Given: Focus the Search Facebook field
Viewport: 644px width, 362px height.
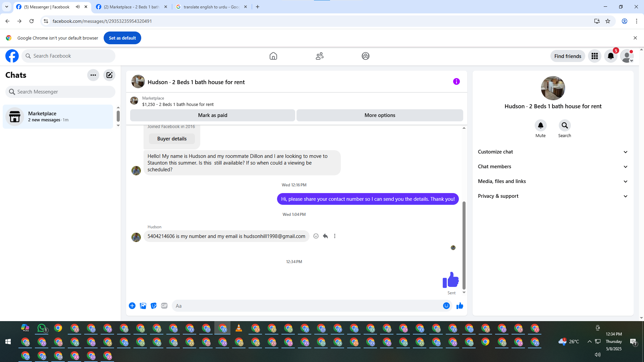Looking at the screenshot, I should click(68, 56).
